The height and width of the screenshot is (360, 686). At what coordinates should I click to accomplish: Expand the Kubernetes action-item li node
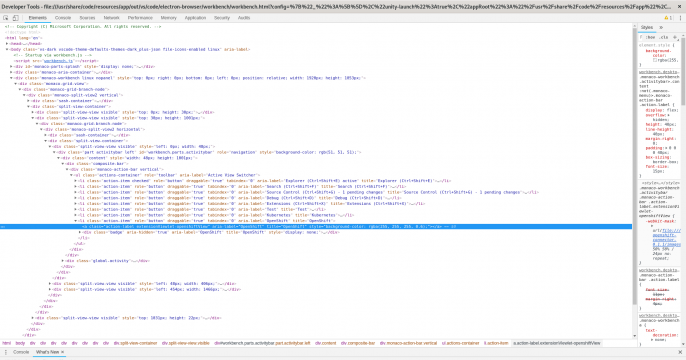point(76,215)
